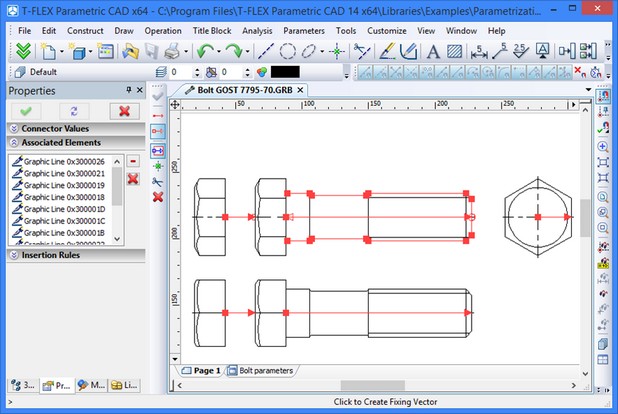Viewport: 618px width, 414px height.
Task: Toggle the second highlighted connector mode button
Action: tap(158, 151)
